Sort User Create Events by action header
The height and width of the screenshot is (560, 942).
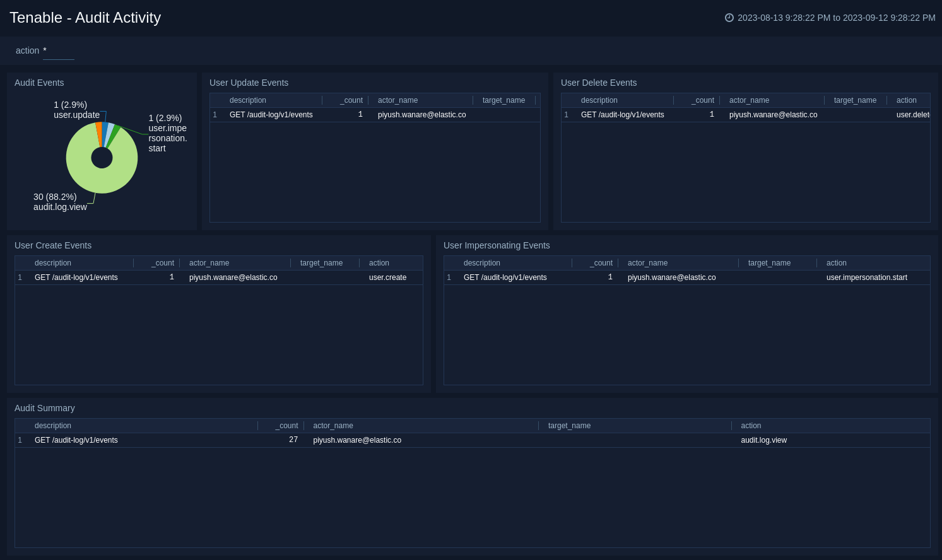(x=379, y=263)
